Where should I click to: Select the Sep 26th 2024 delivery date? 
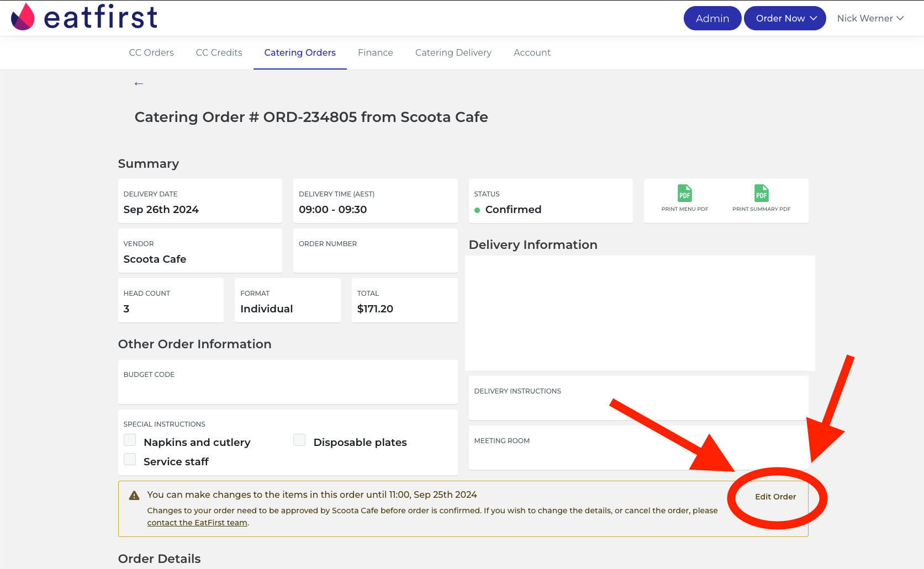[161, 209]
